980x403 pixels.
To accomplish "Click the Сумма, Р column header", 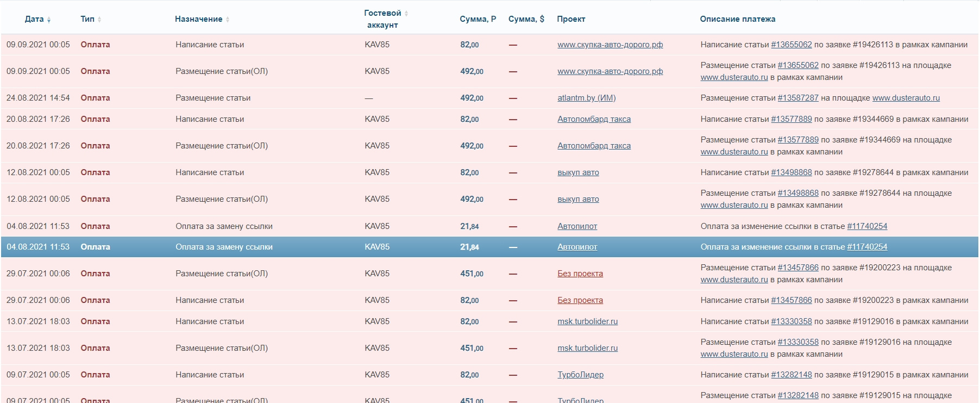I will click(478, 19).
